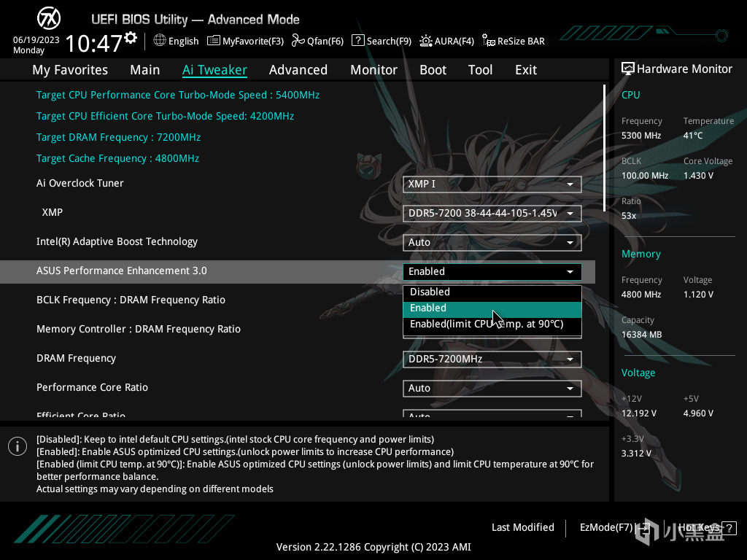Click the Hot Keys question mark icon
Screen dimensions: 747x560
(x=729, y=528)
